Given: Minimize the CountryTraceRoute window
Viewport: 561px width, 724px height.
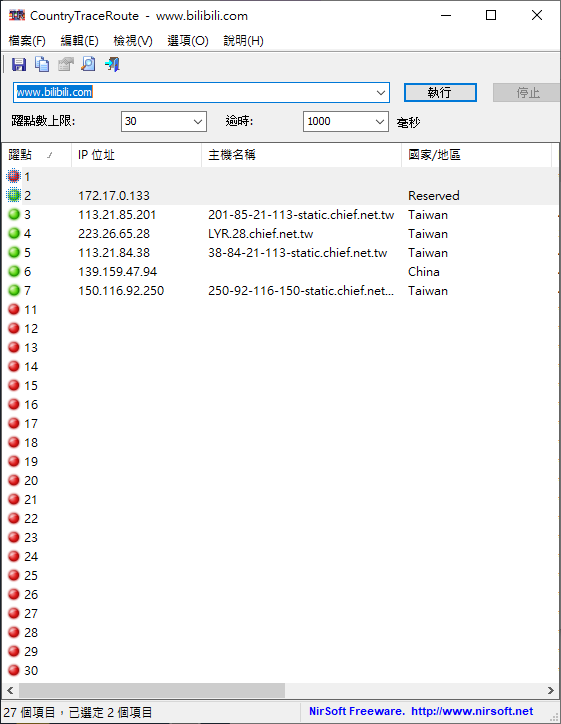Looking at the screenshot, I should [446, 15].
